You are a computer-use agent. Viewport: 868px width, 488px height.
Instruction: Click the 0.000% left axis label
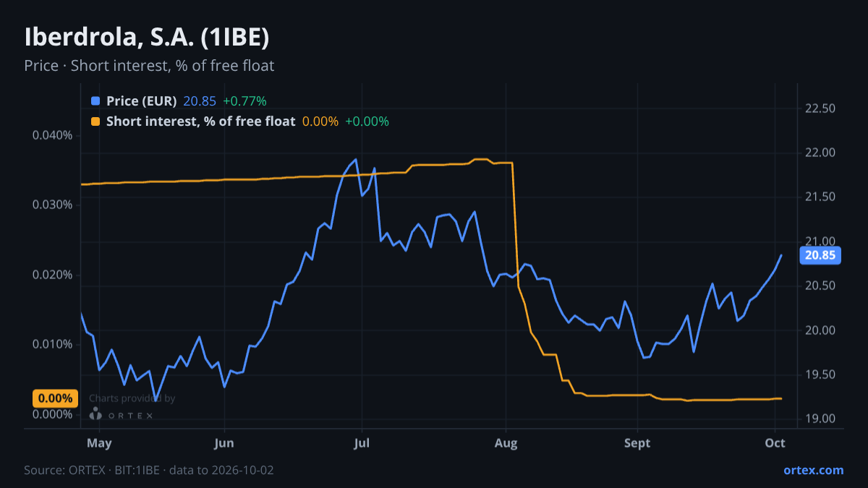pyautogui.click(x=53, y=414)
